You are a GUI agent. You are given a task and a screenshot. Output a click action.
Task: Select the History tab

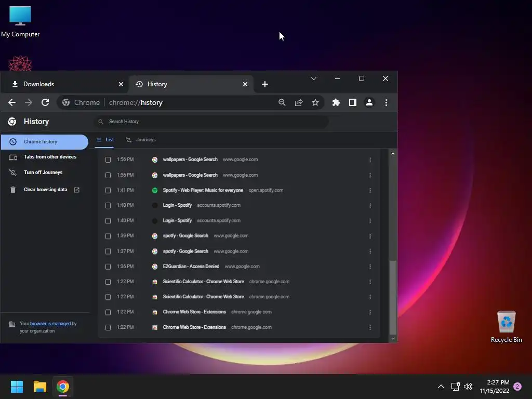tap(191, 84)
